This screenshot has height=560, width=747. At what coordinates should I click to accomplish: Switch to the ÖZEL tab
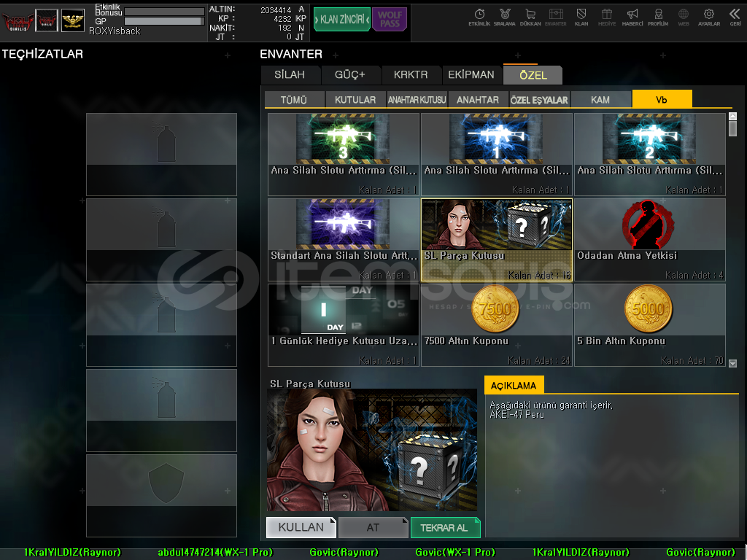pyautogui.click(x=533, y=75)
